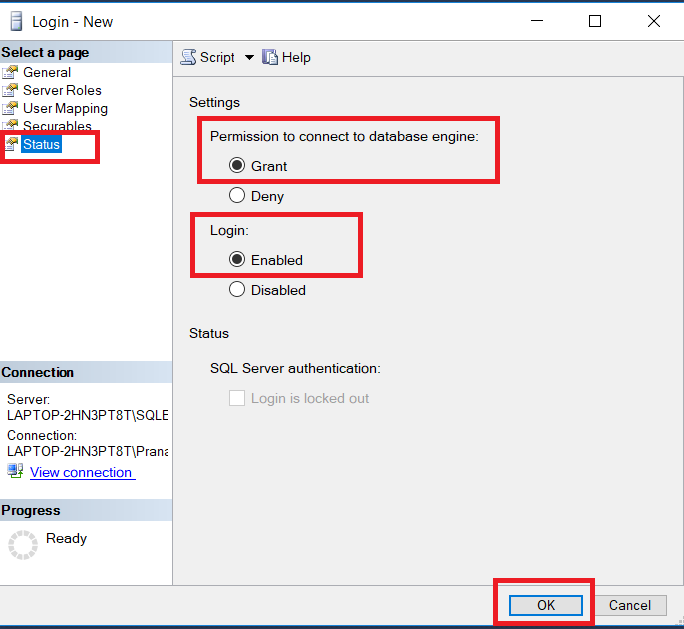Click the Login window server icon in the title bar
684x629 pixels.
(x=16, y=21)
